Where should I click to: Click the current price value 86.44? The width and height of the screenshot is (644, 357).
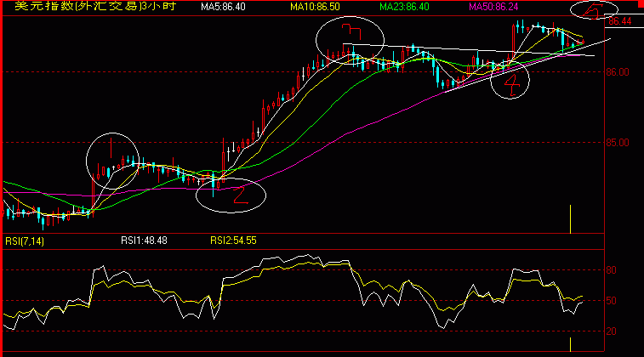pyautogui.click(x=620, y=21)
